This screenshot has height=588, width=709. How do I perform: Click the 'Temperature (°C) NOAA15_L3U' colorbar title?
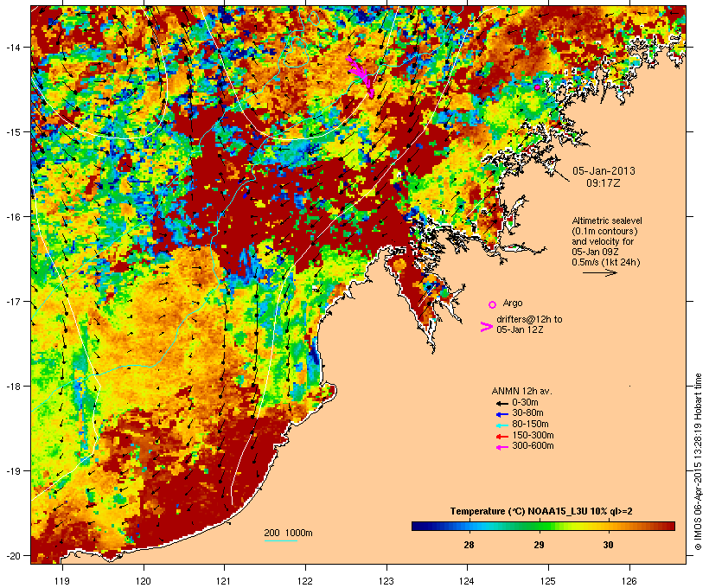click(520, 512)
